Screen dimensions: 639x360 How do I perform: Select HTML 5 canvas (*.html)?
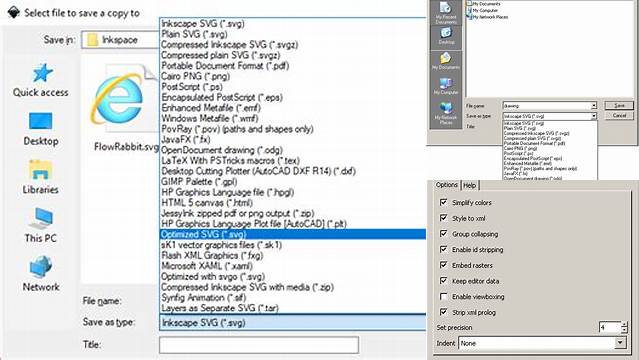pos(292,203)
